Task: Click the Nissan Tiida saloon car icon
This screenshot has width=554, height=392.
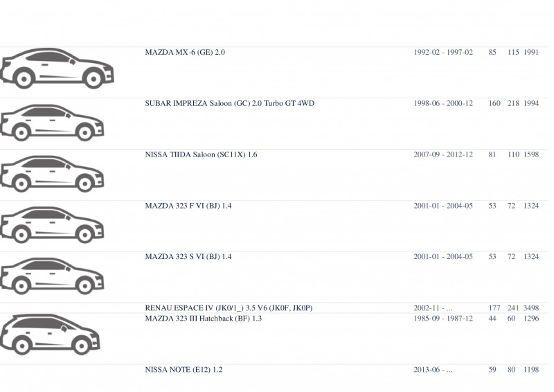Action: coord(52,174)
